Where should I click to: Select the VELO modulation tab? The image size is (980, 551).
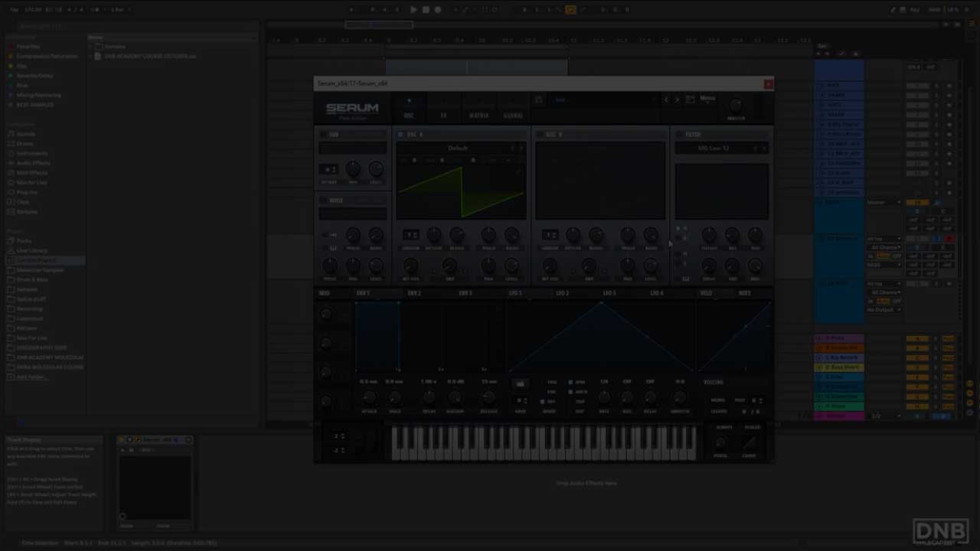click(x=705, y=293)
